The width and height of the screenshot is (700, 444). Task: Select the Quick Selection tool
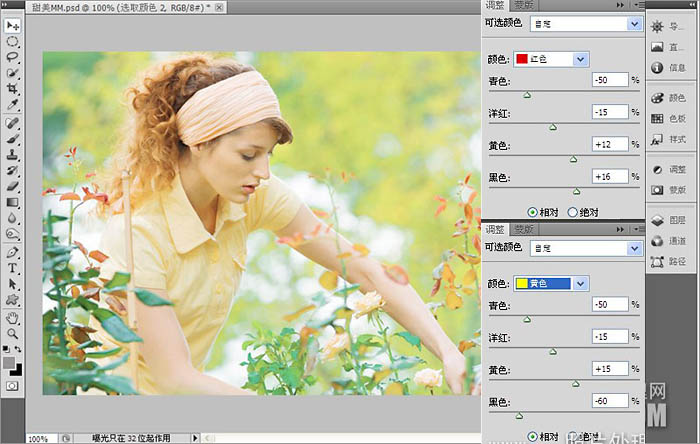(x=12, y=73)
